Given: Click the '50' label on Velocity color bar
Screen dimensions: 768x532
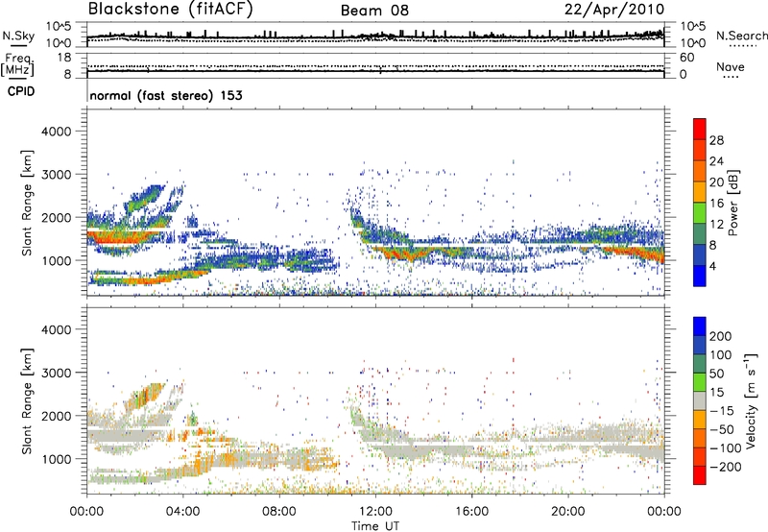Looking at the screenshot, I should click(716, 374).
